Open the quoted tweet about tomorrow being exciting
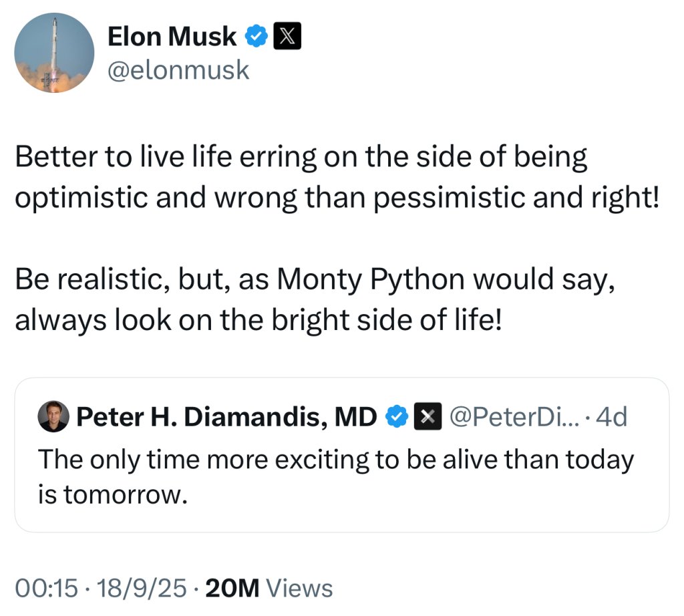The width and height of the screenshot is (684, 616). (341, 476)
